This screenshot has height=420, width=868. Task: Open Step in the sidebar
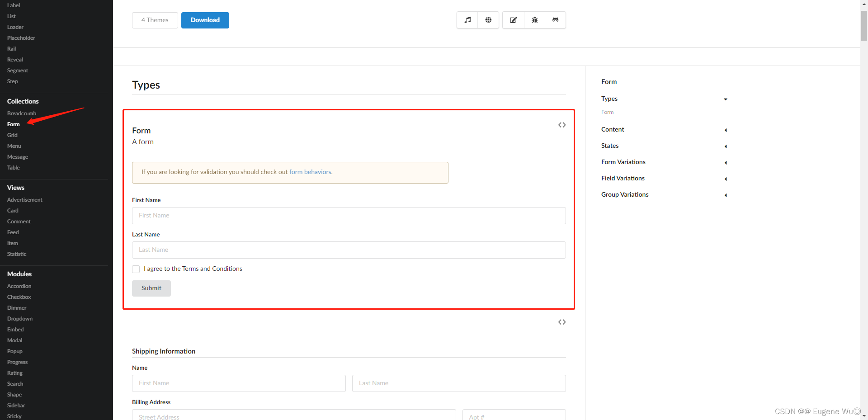pos(13,81)
